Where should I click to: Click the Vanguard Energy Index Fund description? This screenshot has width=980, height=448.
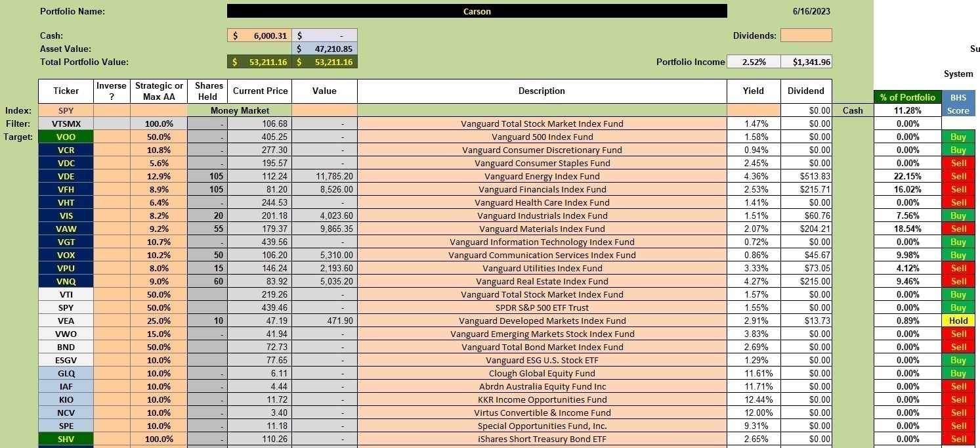pos(542,176)
